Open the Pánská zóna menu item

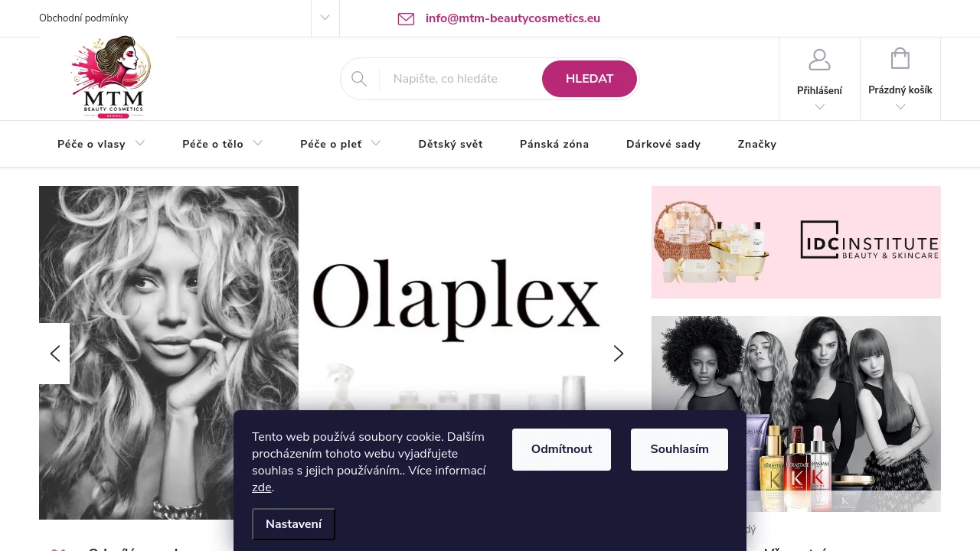pos(554,144)
